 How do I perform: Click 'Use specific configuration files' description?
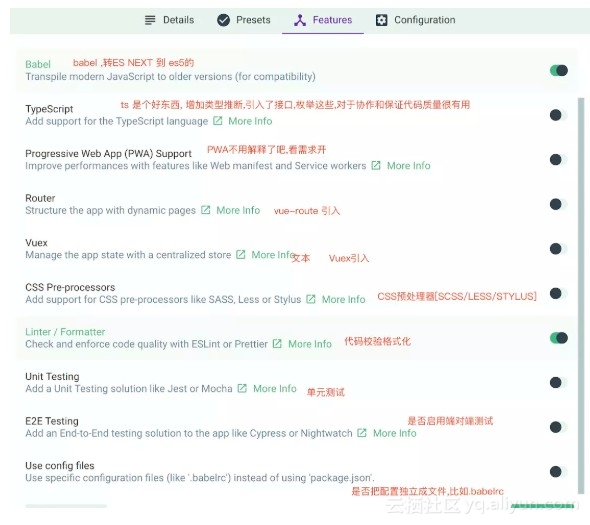point(200,478)
